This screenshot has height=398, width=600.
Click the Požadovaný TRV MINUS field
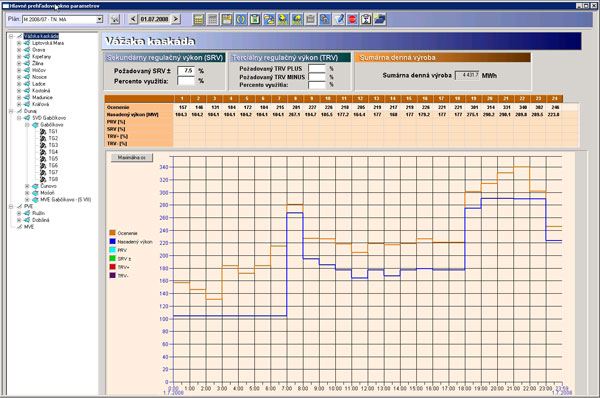point(317,77)
